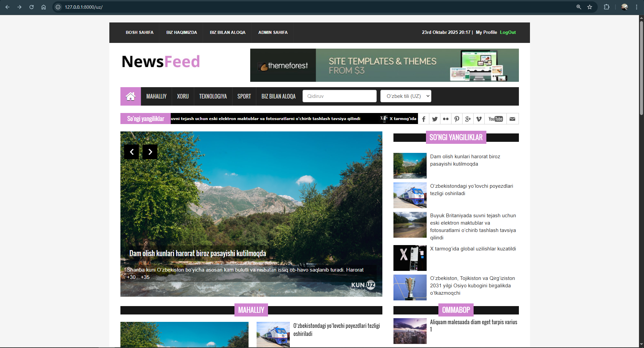Open the ThemeForest banner advertisement
This screenshot has height=348, width=644.
(384, 65)
